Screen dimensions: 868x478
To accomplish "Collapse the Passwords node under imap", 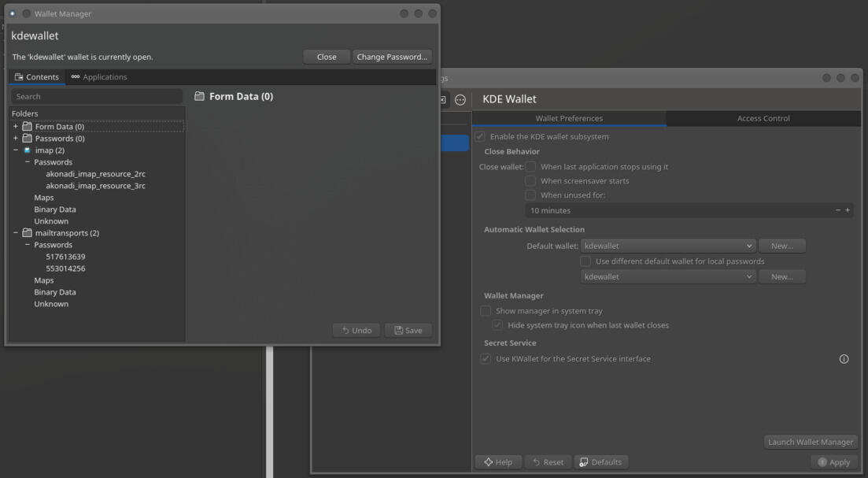I will pos(27,162).
